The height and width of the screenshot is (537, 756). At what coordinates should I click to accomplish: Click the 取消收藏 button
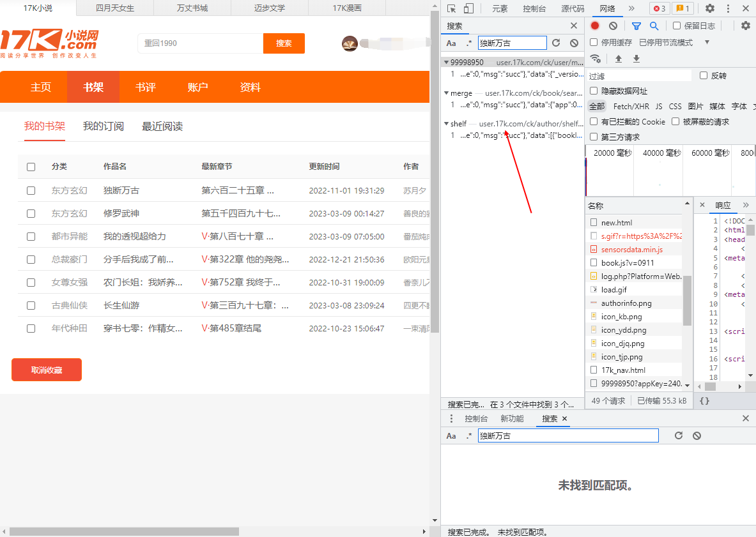(47, 370)
